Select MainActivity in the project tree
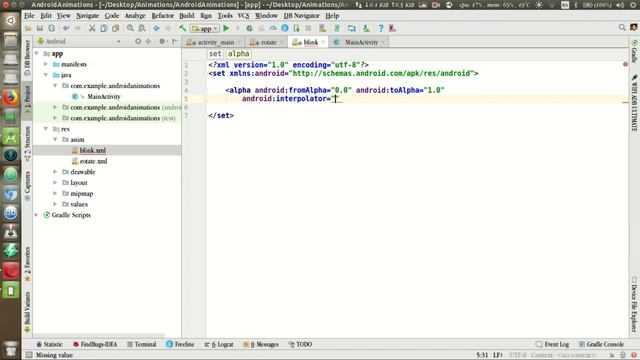The width and height of the screenshot is (640, 360). pos(104,96)
